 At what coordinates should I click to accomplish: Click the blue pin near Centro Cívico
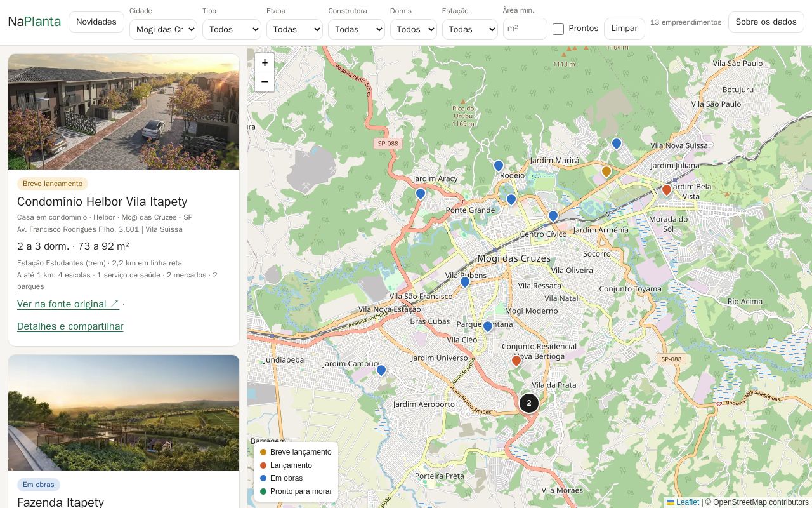[553, 217]
